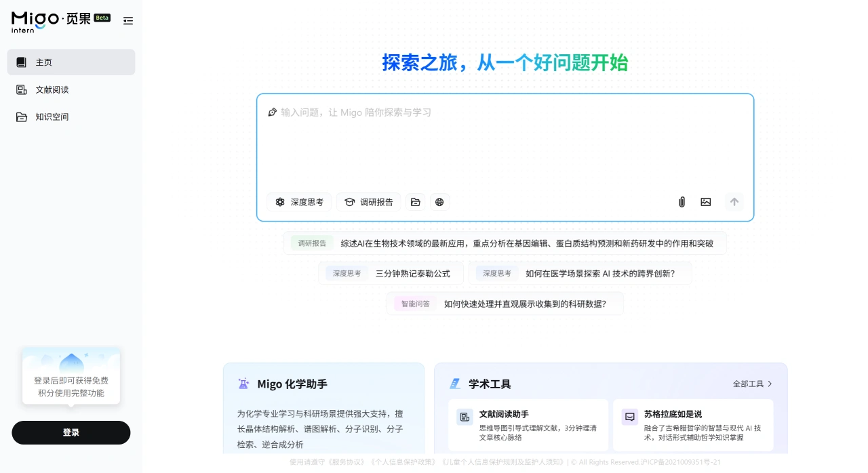Open the 苏格拉底如是说 tool card
Viewport: 868px width, 473px height.
[693, 426]
